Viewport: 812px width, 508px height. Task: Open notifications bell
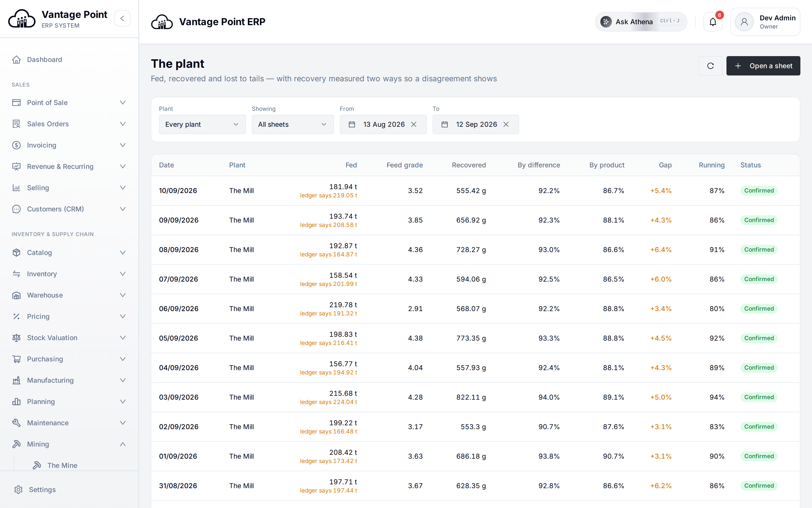click(713, 22)
